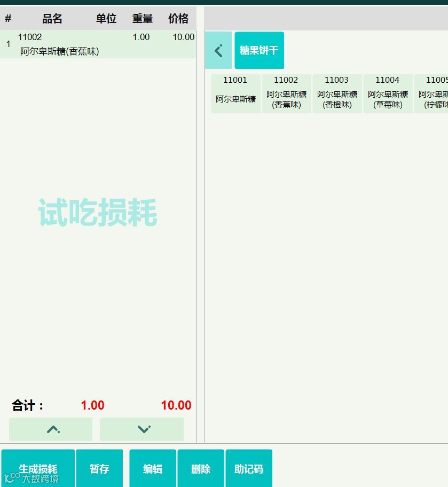Viewport: 448px width, 487px height.
Task: Select product 11001 阿尔卑斯糖
Action: point(235,93)
